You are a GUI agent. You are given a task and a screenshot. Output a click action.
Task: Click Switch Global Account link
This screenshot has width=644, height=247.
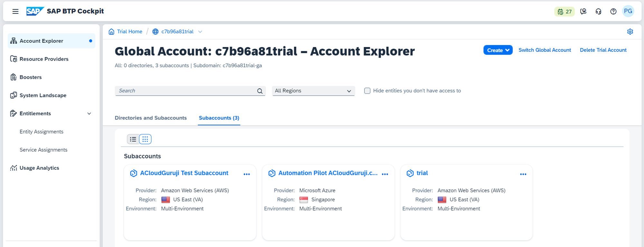pos(545,50)
